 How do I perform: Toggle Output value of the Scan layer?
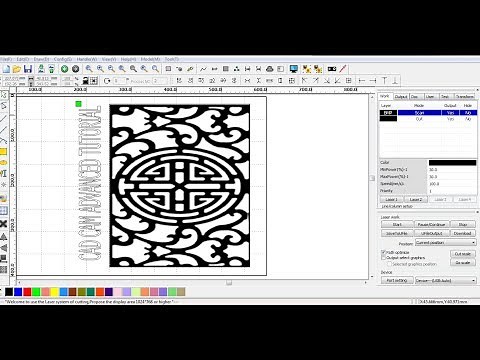450,113
